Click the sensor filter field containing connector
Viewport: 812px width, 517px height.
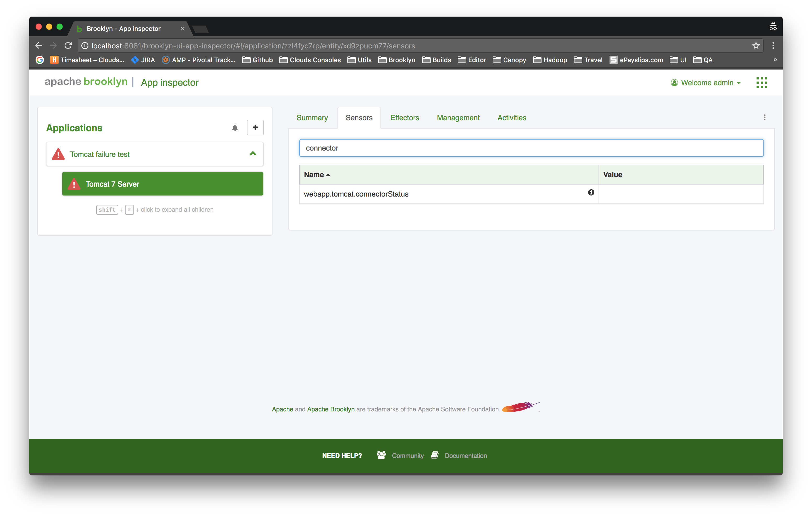coord(531,148)
